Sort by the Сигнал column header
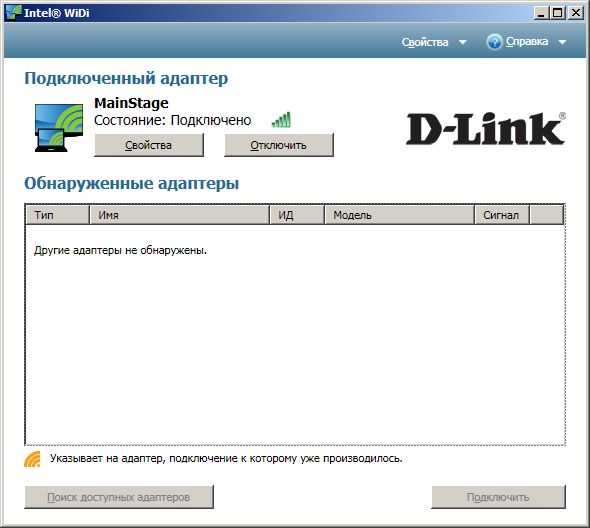The height and width of the screenshot is (528, 590). pos(502,215)
